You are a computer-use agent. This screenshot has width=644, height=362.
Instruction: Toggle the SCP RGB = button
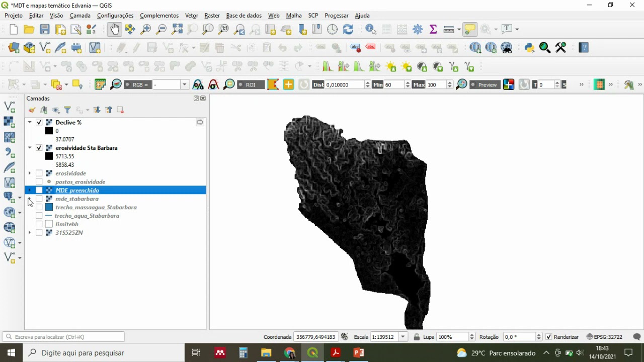pyautogui.click(x=137, y=84)
